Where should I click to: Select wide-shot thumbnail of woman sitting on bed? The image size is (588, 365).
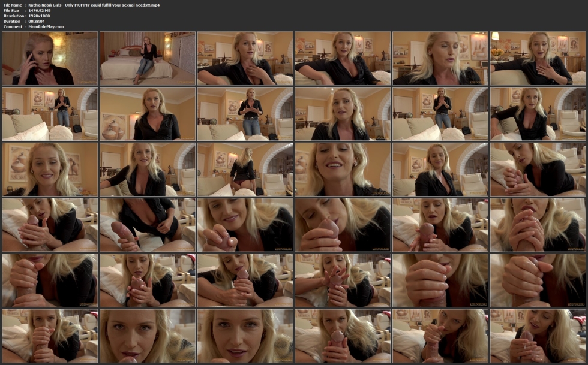click(x=148, y=58)
